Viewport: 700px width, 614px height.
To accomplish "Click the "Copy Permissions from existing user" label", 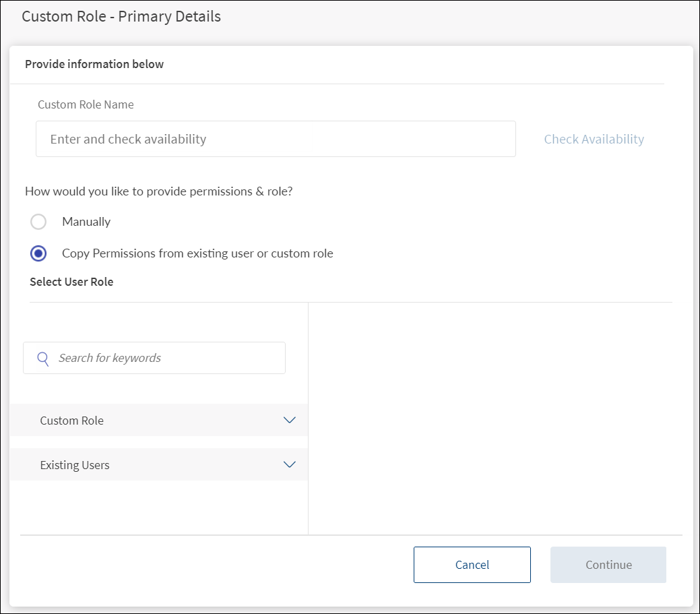I will (197, 253).
